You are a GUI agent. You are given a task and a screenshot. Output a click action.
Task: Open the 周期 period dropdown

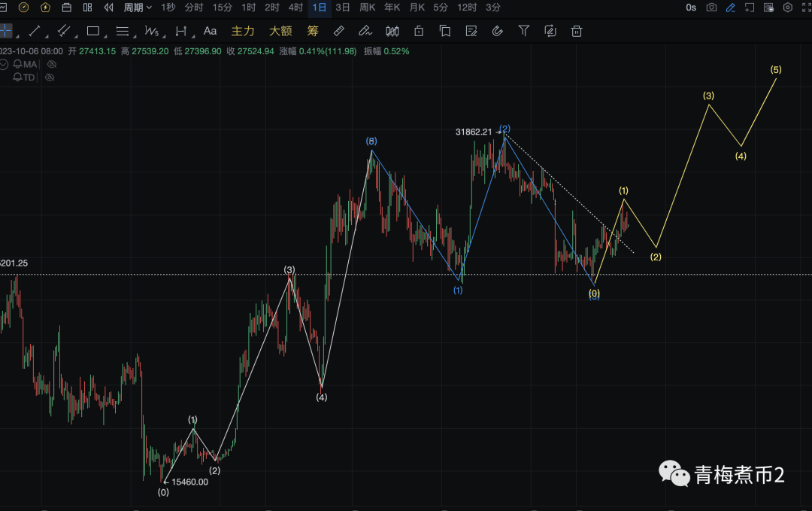pyautogui.click(x=138, y=8)
